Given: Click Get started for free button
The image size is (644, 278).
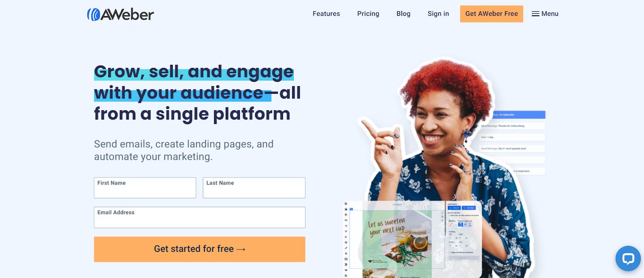Looking at the screenshot, I should [x=200, y=249].
